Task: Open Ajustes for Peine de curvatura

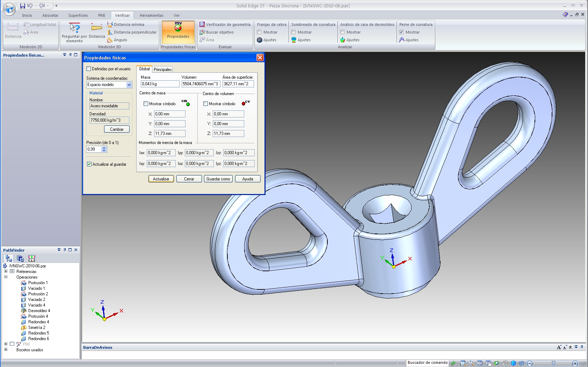Action: click(x=409, y=40)
